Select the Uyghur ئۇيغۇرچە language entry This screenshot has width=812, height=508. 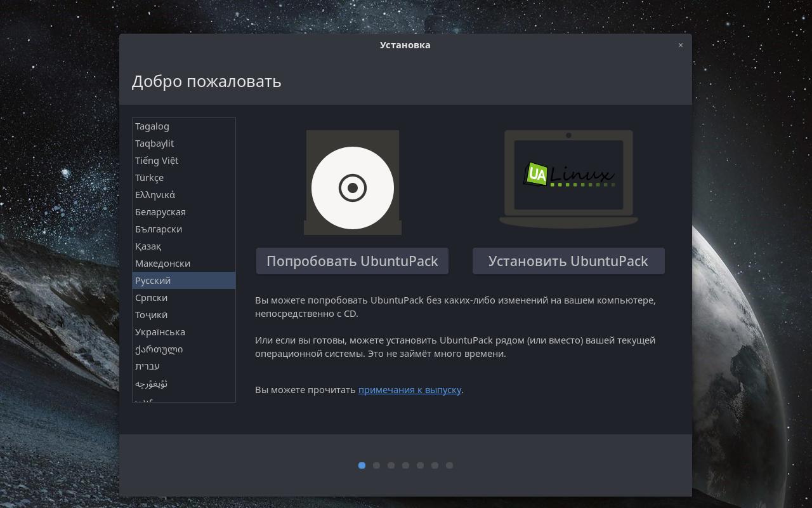[184, 384]
